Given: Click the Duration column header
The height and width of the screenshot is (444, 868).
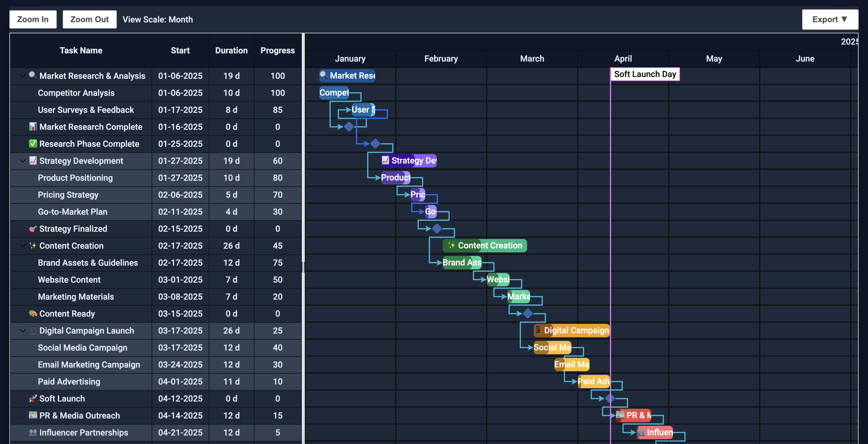Looking at the screenshot, I should 231,51.
